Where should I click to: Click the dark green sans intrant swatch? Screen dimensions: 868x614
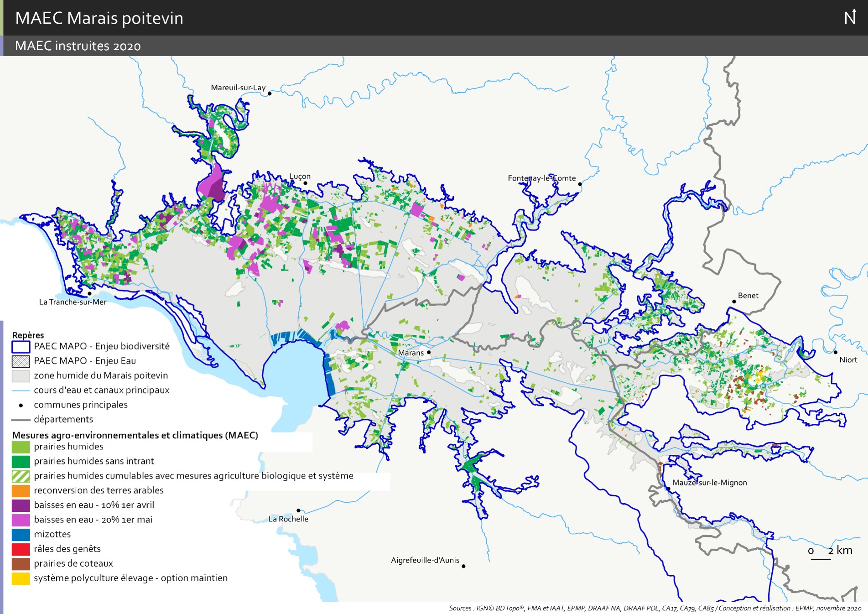pos(21,462)
